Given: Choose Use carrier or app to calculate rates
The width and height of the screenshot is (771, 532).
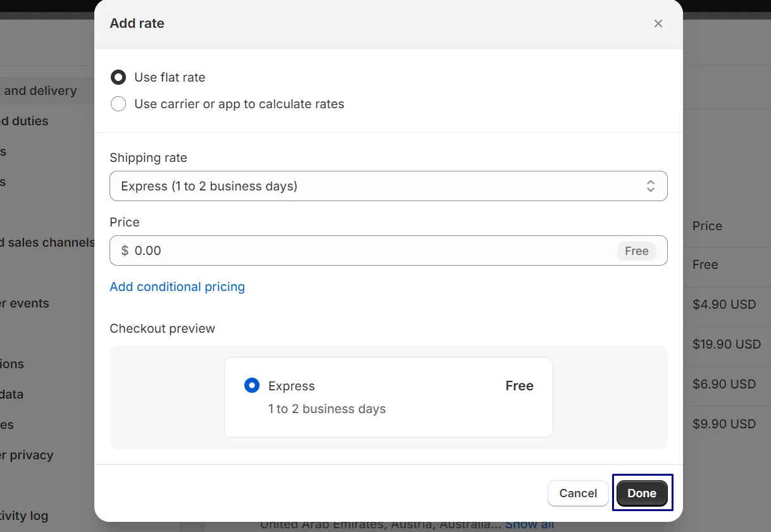Looking at the screenshot, I should pyautogui.click(x=118, y=104).
